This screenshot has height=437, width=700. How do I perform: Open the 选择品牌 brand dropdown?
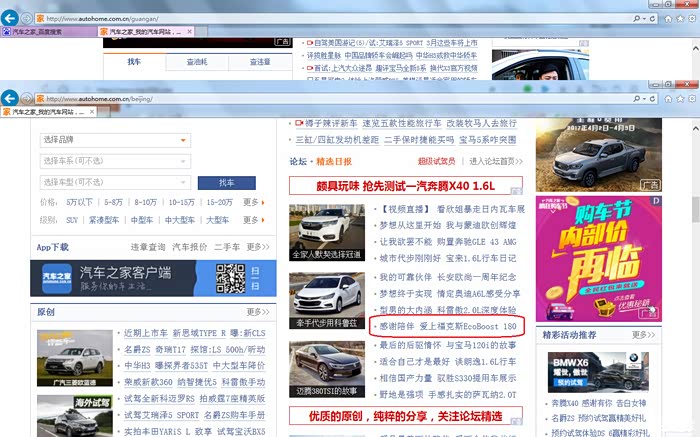click(x=115, y=140)
